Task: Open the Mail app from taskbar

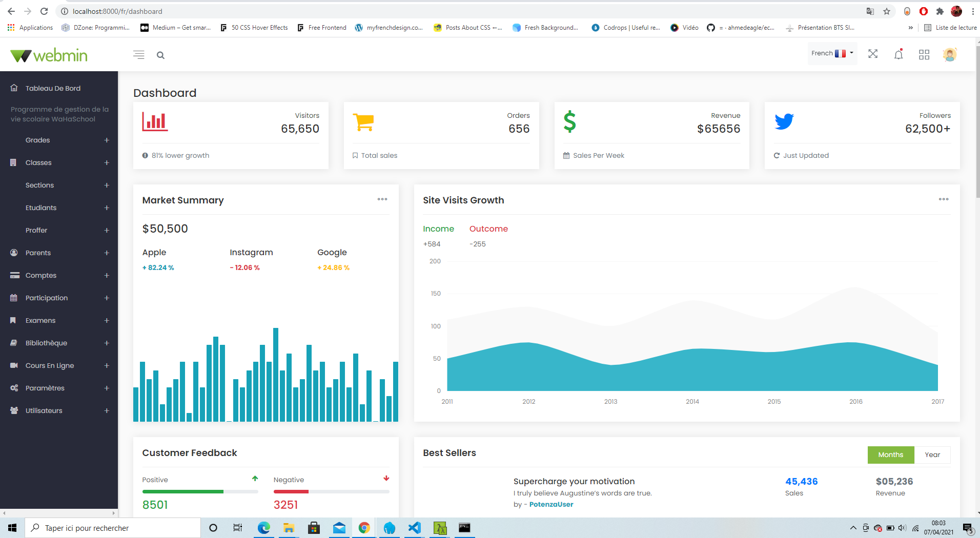Action: (x=339, y=528)
